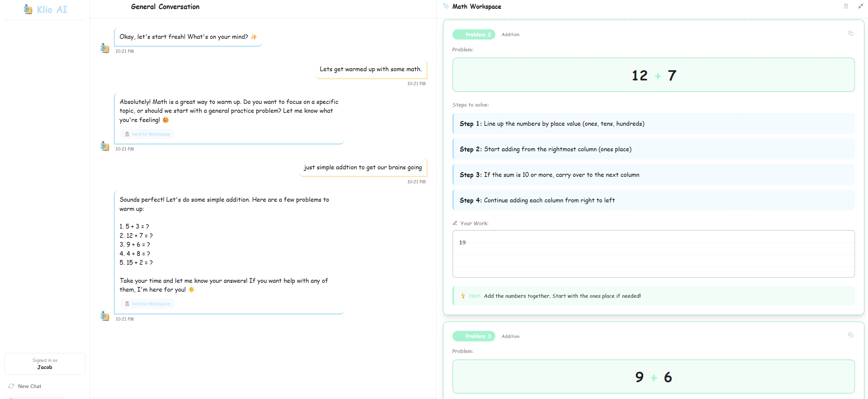The height and width of the screenshot is (399, 868).
Task: Click the New Chat refresh icon
Action: pyautogui.click(x=11, y=386)
